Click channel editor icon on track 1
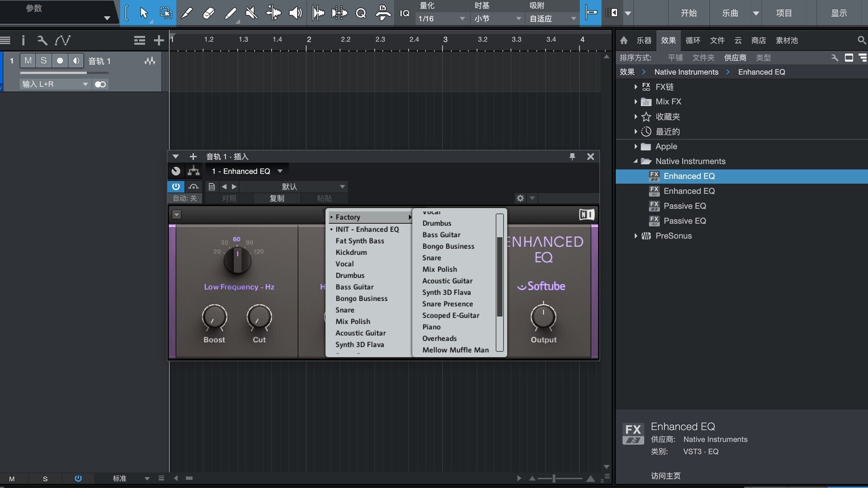 [150, 61]
